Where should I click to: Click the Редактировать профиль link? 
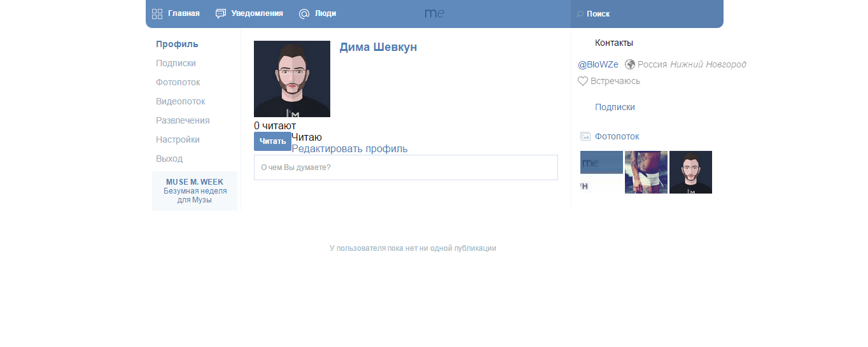[x=349, y=149]
